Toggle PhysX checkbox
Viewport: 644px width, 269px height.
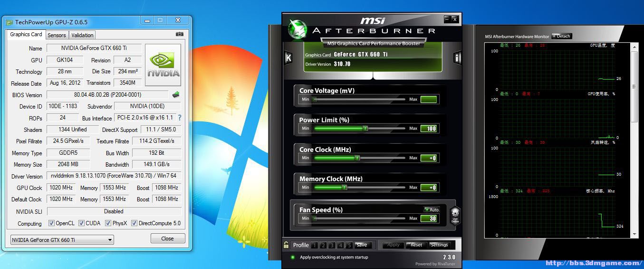[x=108, y=223]
